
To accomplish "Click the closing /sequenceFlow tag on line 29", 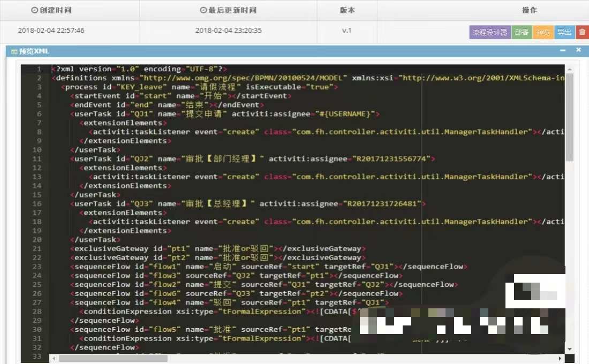I will click(x=104, y=321).
